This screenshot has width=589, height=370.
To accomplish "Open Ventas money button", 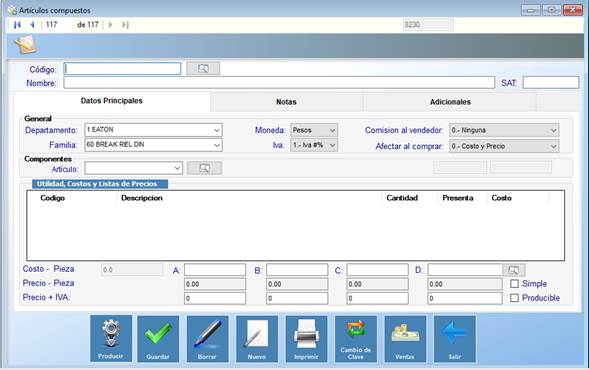I will [405, 338].
